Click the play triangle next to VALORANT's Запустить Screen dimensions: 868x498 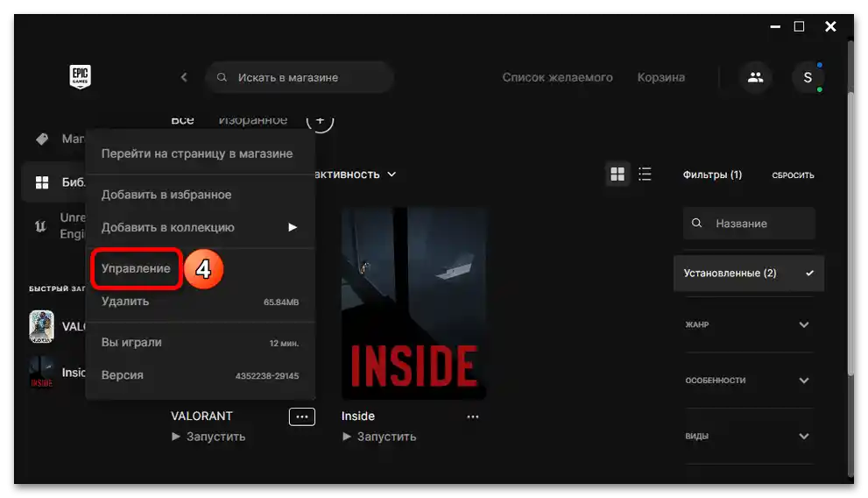tap(176, 437)
